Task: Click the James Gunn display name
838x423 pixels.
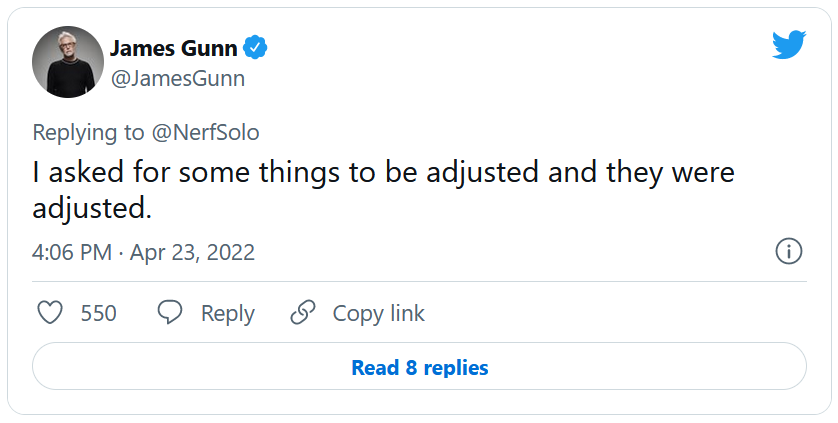Action: [173, 48]
